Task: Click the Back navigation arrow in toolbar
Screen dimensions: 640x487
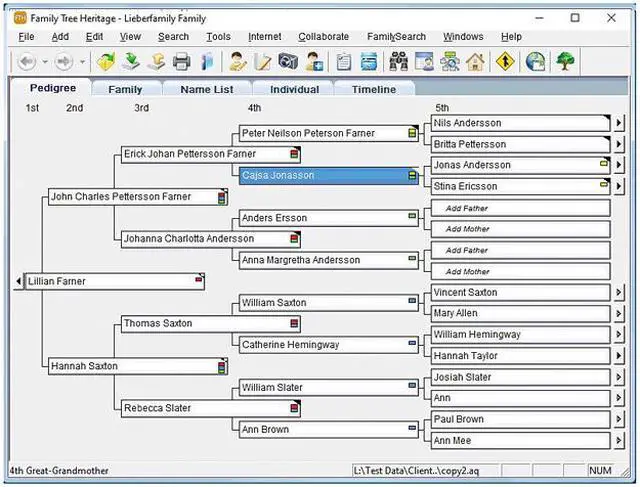Action: click(x=27, y=62)
